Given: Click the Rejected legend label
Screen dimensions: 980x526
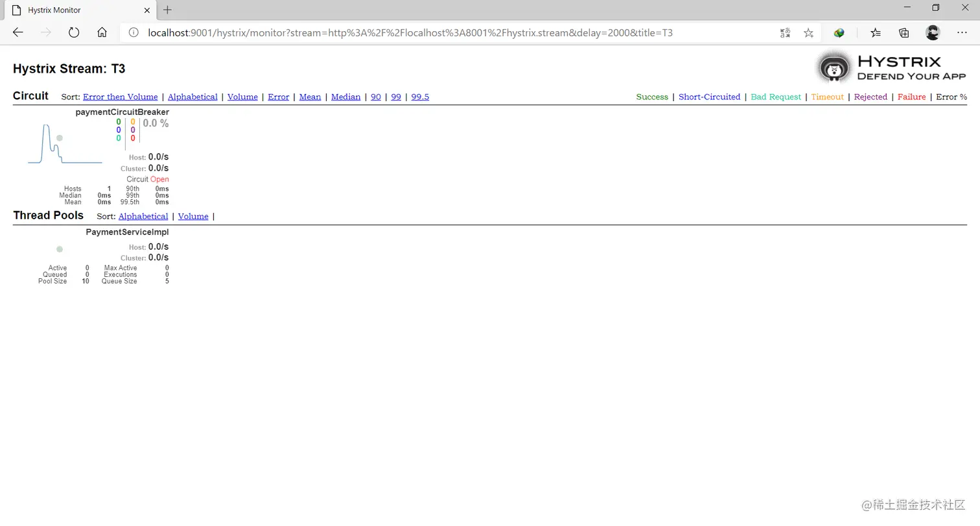Looking at the screenshot, I should click(870, 97).
